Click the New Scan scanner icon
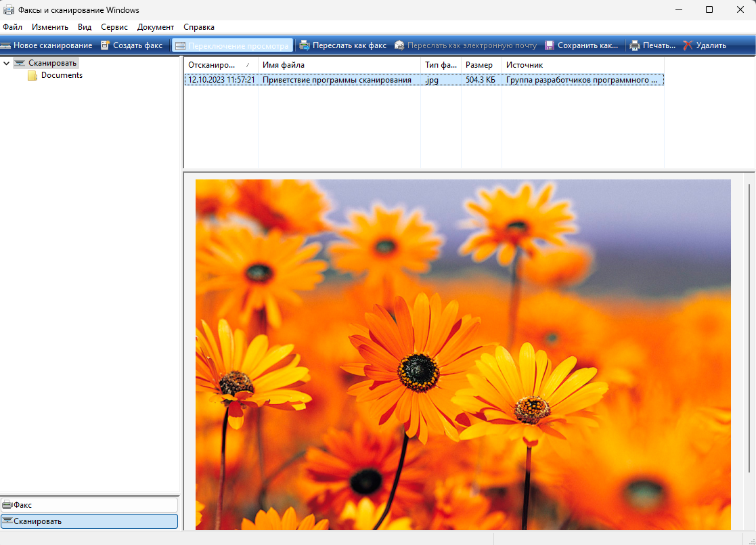756x545 pixels. coord(5,45)
